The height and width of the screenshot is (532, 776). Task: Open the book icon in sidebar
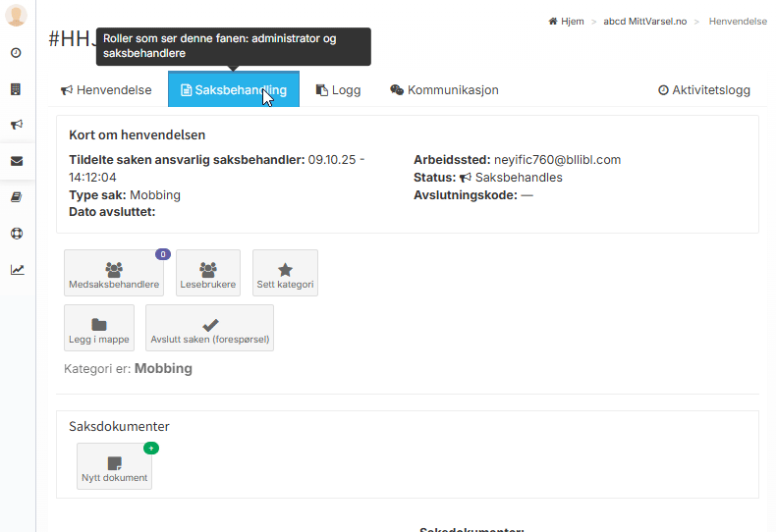(x=17, y=197)
